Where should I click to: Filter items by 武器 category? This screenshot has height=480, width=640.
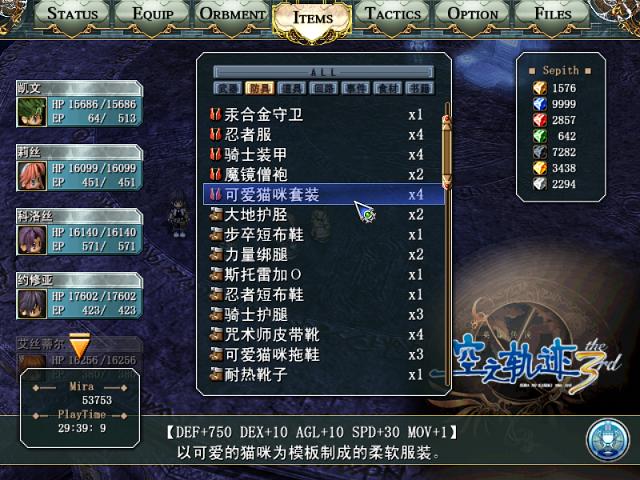pos(227,88)
